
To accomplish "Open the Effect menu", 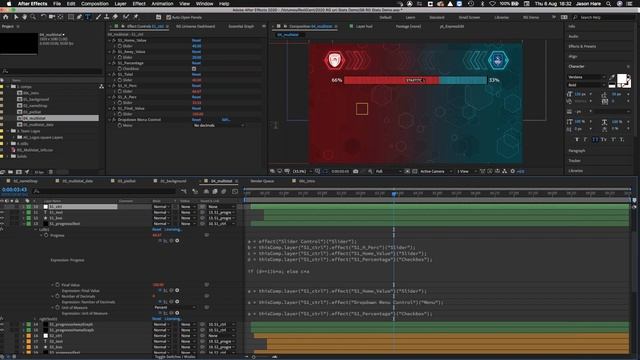I will 139,4.
